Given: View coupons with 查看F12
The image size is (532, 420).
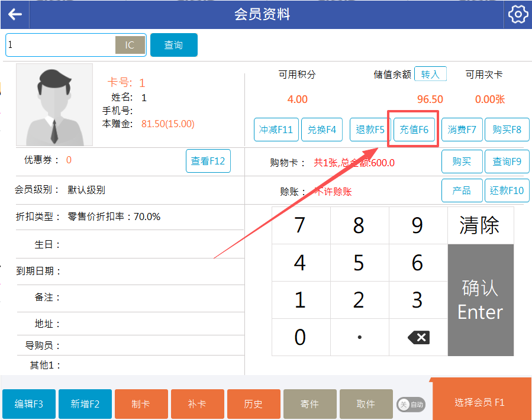Looking at the screenshot, I should point(208,161).
